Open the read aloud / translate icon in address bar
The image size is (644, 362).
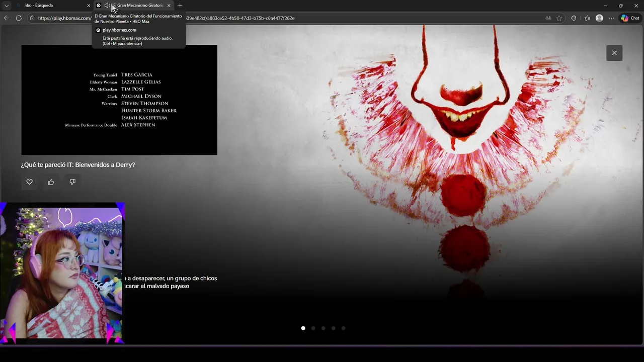coord(548,18)
